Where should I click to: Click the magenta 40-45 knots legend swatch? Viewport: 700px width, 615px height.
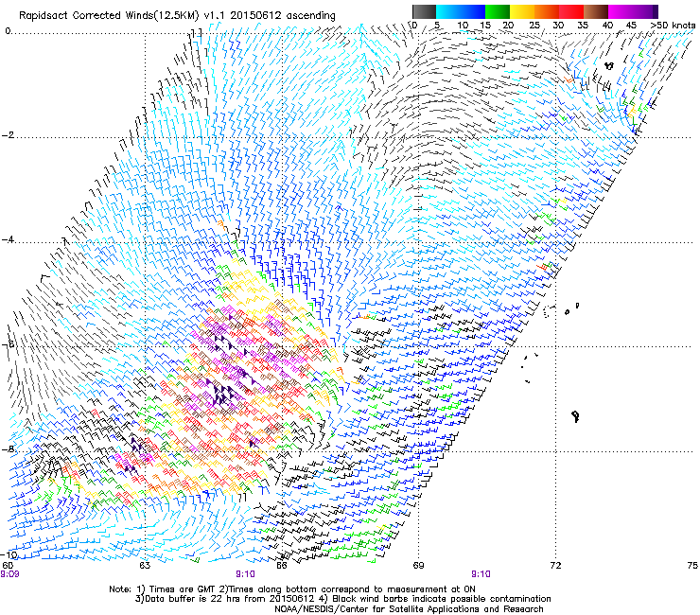[x=621, y=11]
